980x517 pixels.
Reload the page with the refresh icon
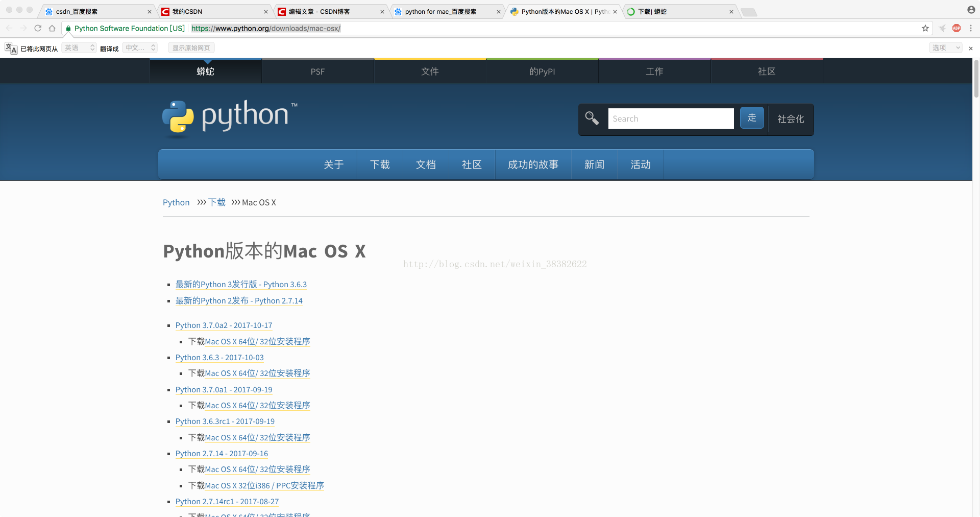[x=38, y=28]
